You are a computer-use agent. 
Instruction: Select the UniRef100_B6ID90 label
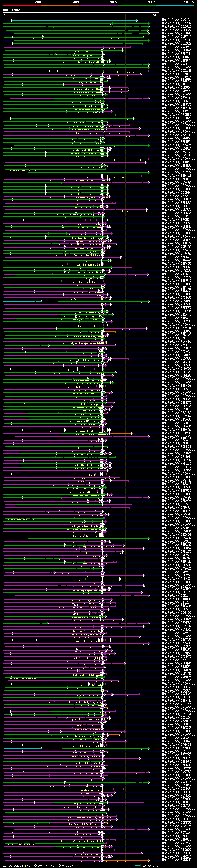pos(176,193)
